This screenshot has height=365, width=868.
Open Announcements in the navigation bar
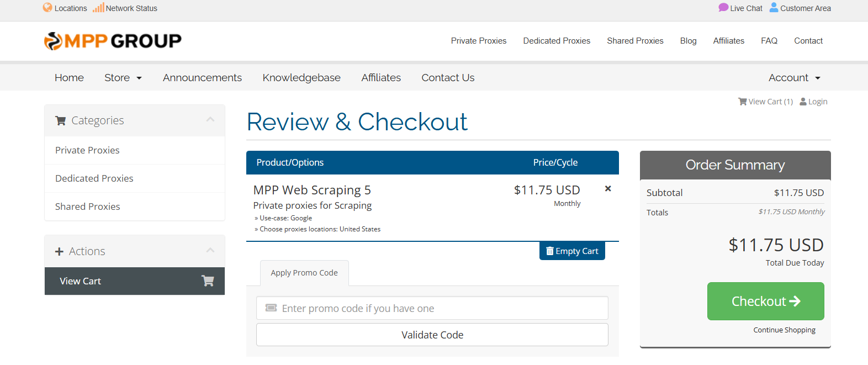202,78
